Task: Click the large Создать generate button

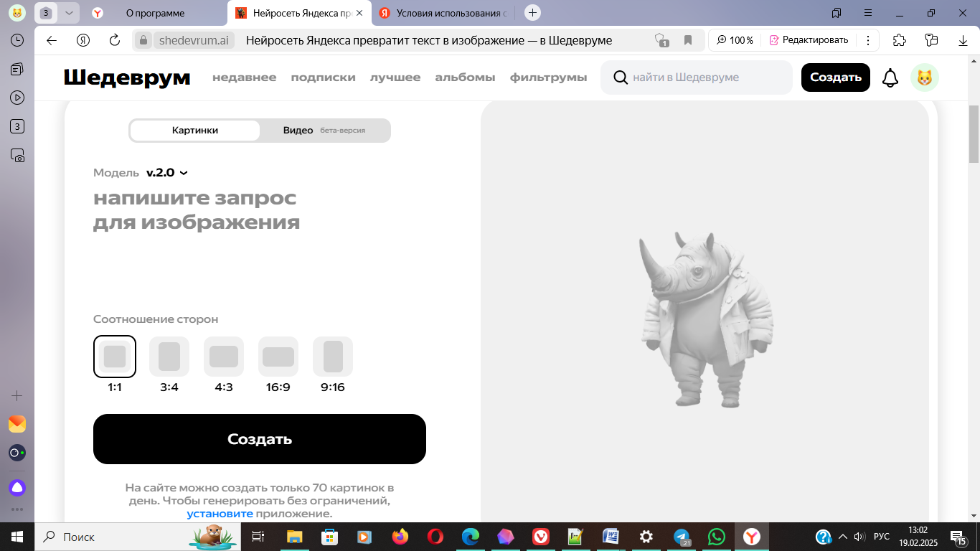Action: pyautogui.click(x=260, y=439)
